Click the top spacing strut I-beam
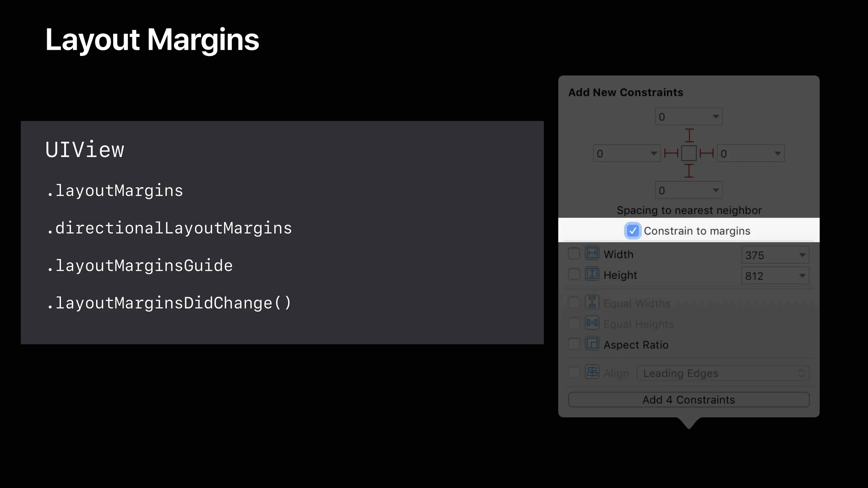The image size is (868, 488). click(689, 135)
